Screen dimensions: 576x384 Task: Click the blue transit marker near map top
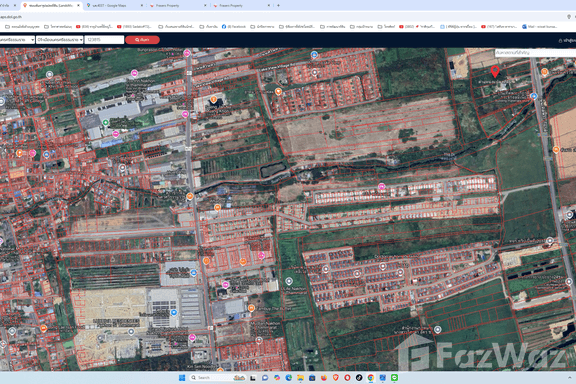point(314,55)
